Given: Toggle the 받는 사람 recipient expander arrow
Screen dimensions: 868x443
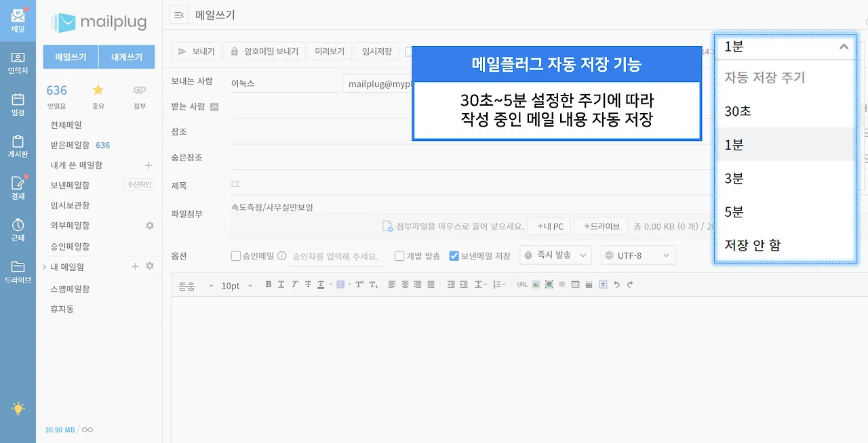Looking at the screenshot, I should tap(214, 106).
